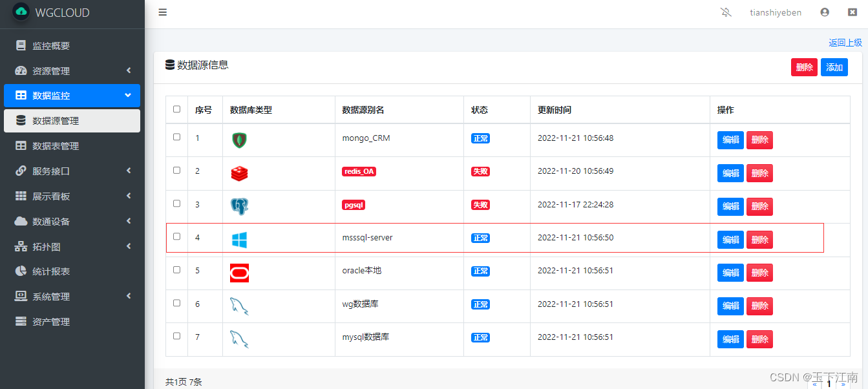Viewport: 868px width, 389px height.
Task: Expand the 资源管理 sidebar section
Action: pos(72,70)
